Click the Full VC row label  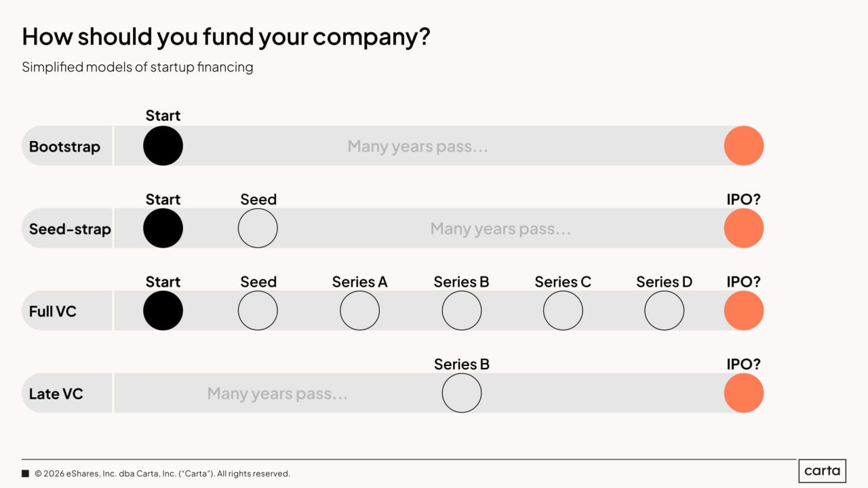coord(53,312)
